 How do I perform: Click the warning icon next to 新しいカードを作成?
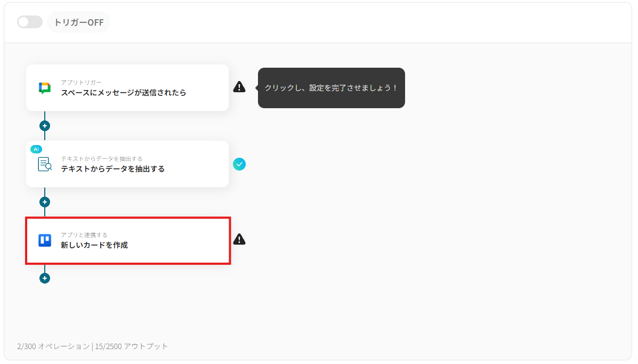click(x=239, y=240)
